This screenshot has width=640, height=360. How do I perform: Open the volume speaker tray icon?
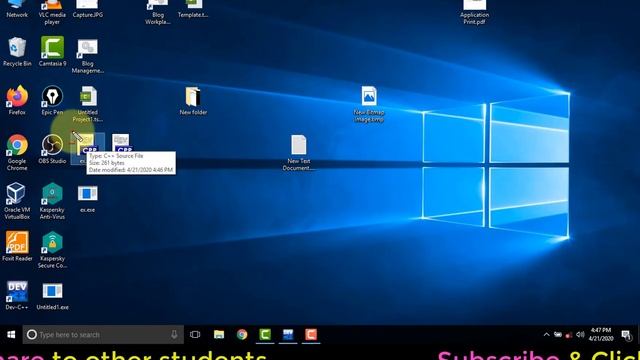coord(580,335)
